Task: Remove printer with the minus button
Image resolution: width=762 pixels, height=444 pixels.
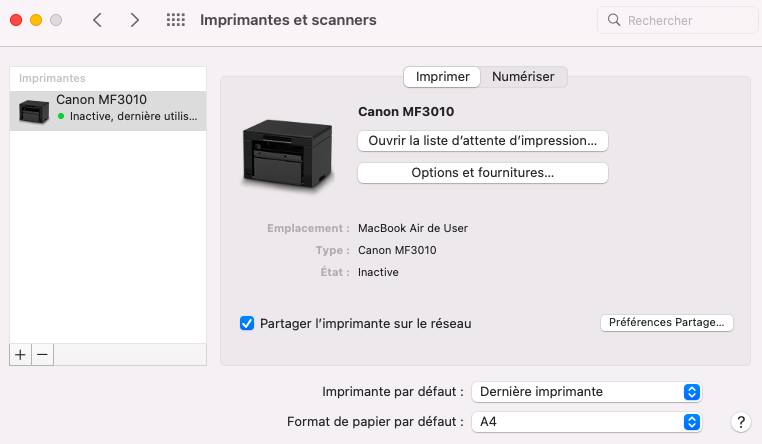Action: point(42,354)
